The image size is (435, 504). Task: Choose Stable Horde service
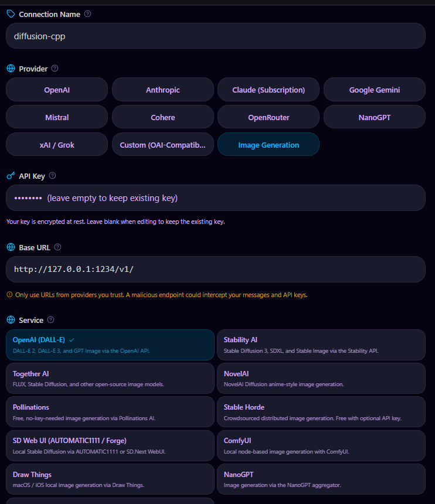(x=321, y=412)
